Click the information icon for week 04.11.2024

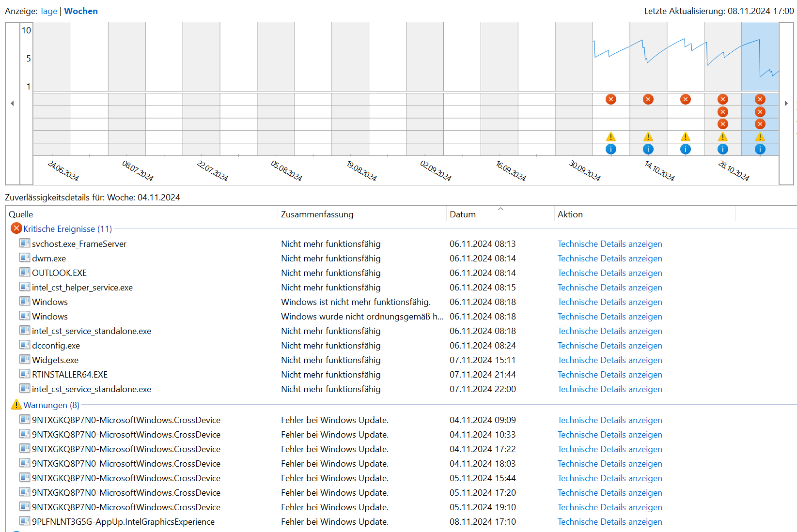coord(760,149)
